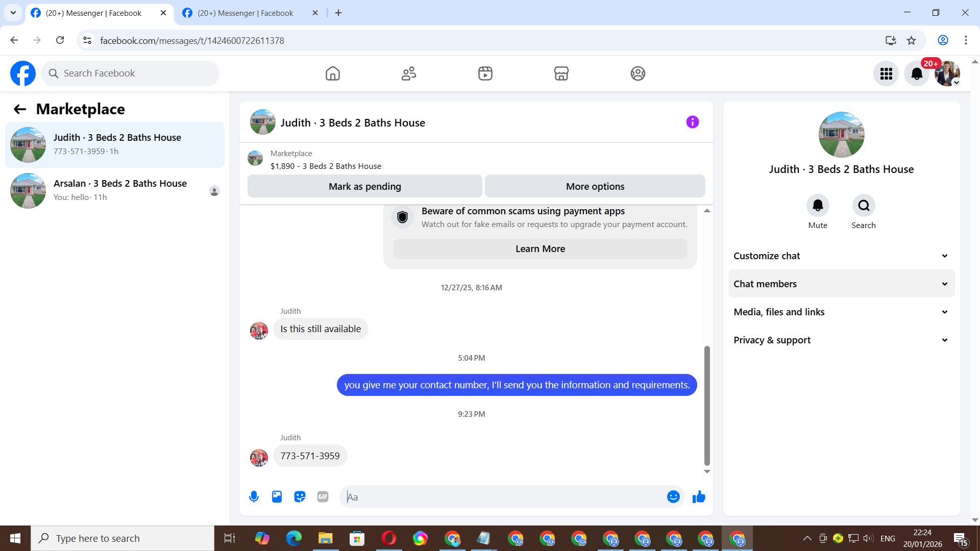980x551 pixels.
Task: Open Judith's 3 Beds 2 Baths conversation
Action: click(115, 145)
